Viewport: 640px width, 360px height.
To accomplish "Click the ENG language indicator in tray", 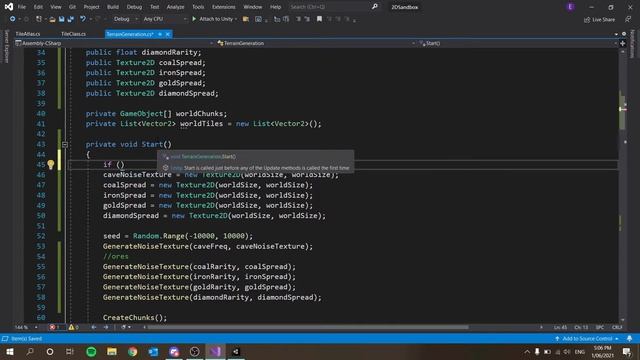I will coord(580,352).
